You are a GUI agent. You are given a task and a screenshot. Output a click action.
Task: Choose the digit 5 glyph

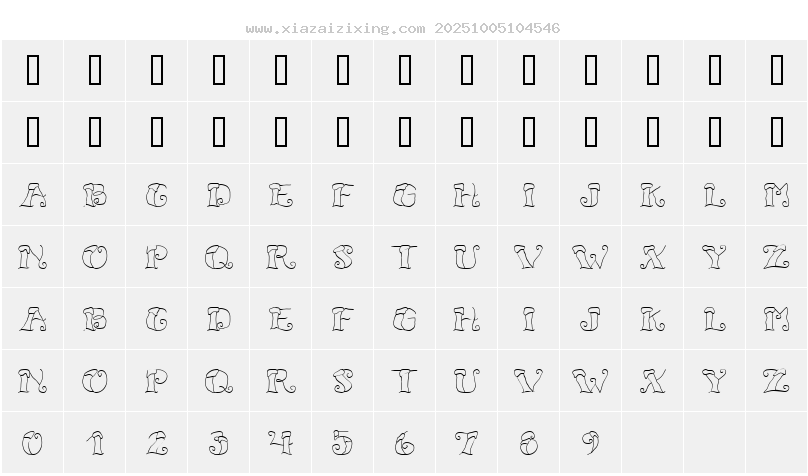[343, 442]
